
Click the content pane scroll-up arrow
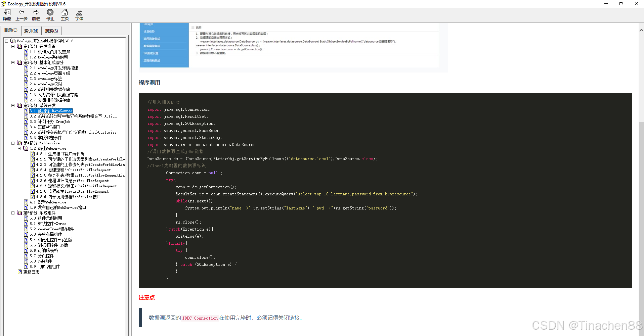pos(641,30)
